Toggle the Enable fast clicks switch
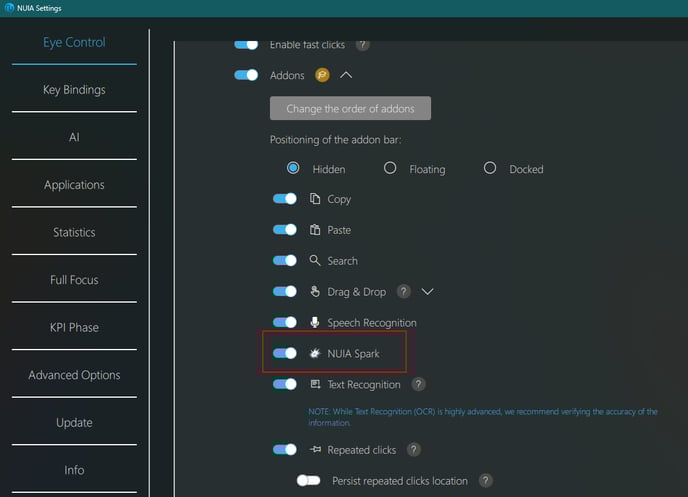 click(246, 44)
